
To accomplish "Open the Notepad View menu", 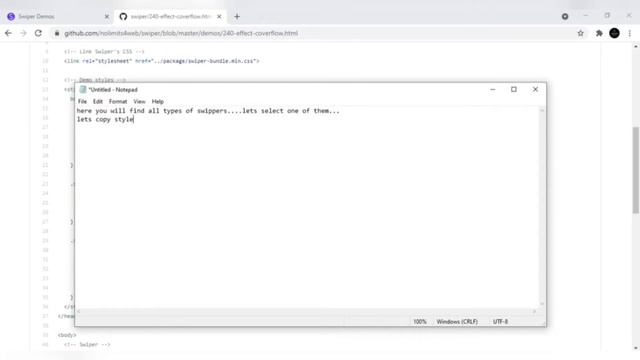I will [139, 101].
